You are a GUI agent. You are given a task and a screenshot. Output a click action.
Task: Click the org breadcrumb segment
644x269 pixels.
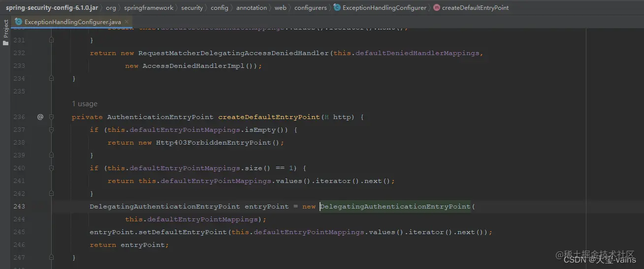coord(111,8)
